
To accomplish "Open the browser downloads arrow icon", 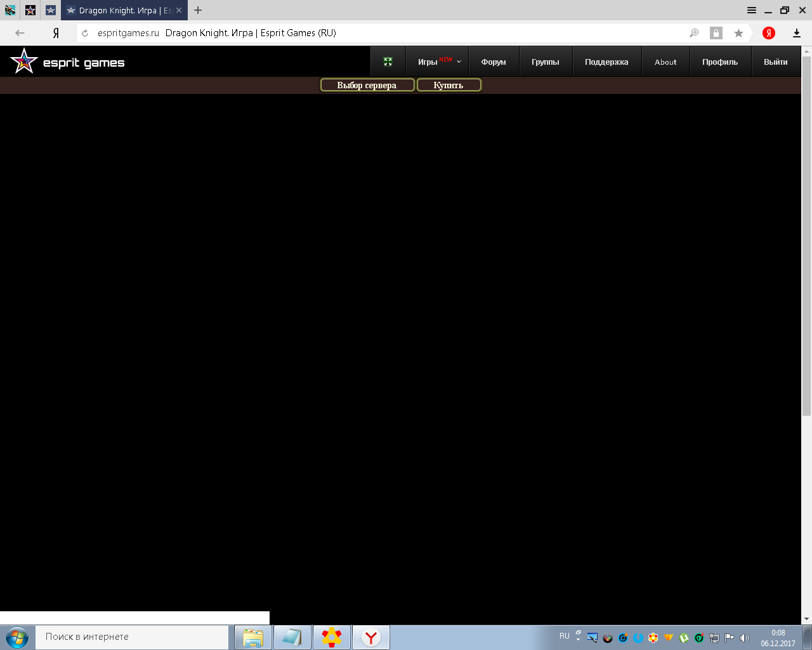I will click(797, 33).
